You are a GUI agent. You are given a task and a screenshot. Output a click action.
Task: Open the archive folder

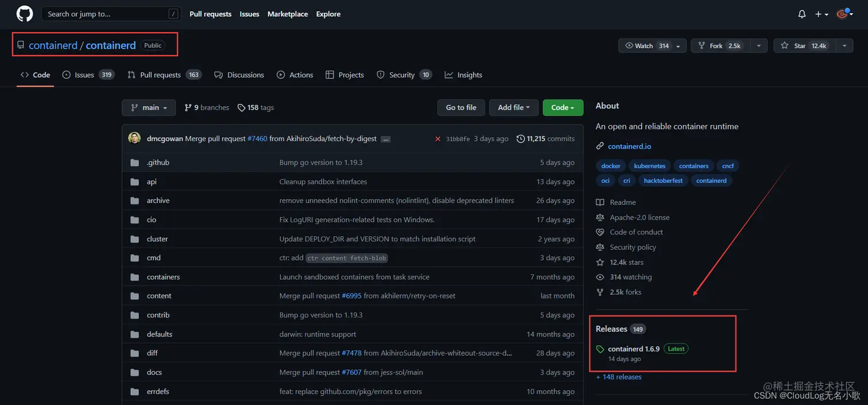pos(158,200)
